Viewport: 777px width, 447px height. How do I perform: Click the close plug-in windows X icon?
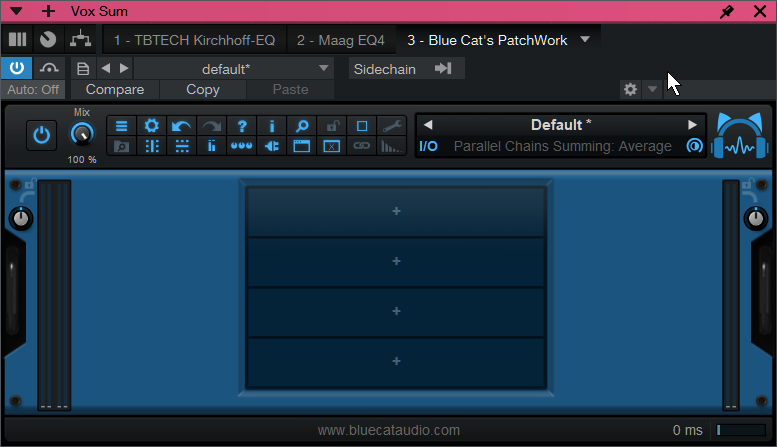[x=332, y=146]
